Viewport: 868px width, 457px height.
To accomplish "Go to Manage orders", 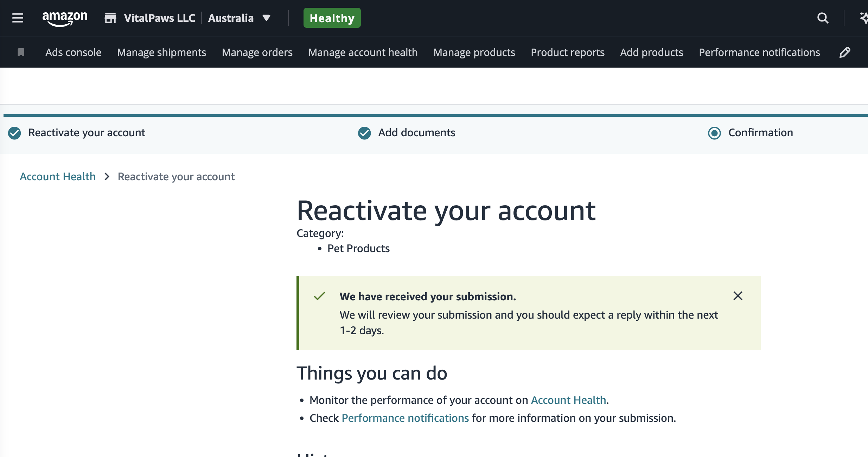I will pyautogui.click(x=257, y=52).
